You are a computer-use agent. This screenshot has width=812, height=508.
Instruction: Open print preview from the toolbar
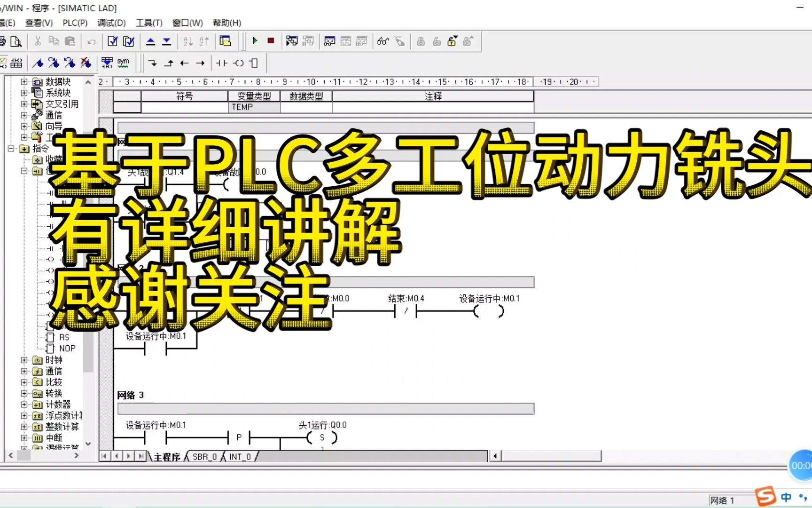coord(17,41)
